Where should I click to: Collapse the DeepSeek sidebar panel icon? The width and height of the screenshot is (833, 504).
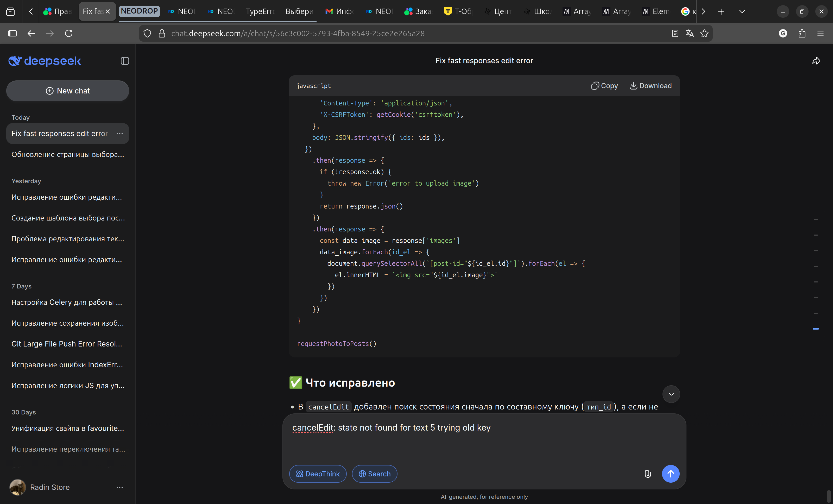[125, 61]
